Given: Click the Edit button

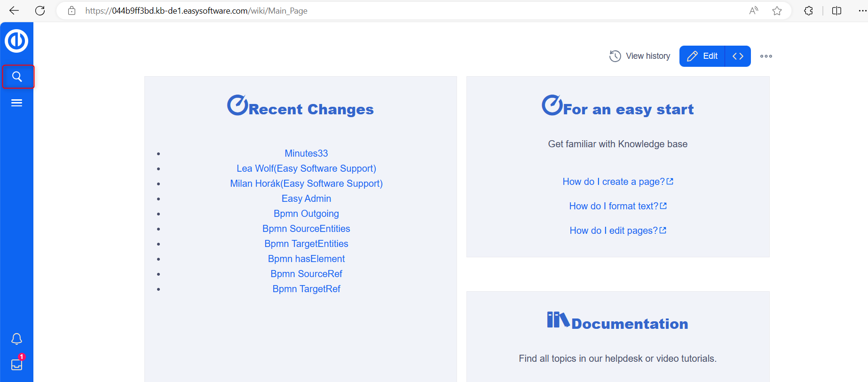Looking at the screenshot, I should (x=702, y=56).
